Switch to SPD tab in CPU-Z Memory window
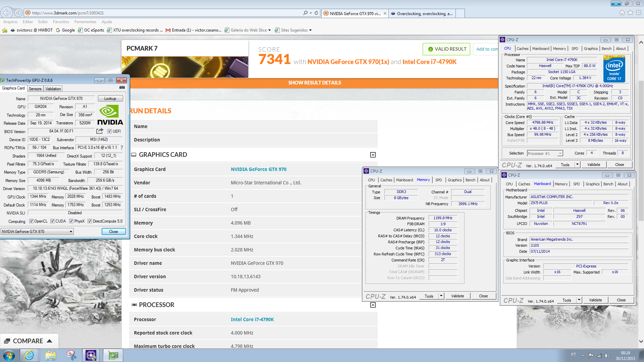The image size is (644, 362). point(438,180)
